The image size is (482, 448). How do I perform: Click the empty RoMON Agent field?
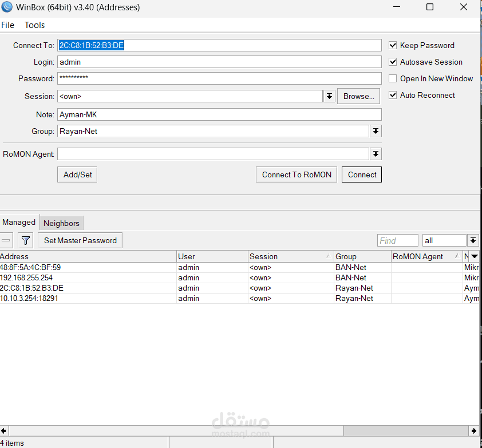213,154
